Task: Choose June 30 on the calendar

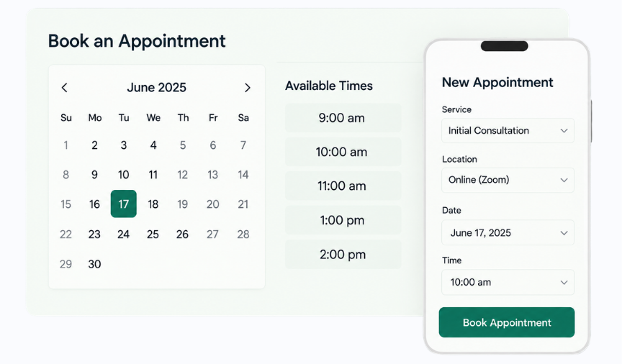Action: [94, 264]
